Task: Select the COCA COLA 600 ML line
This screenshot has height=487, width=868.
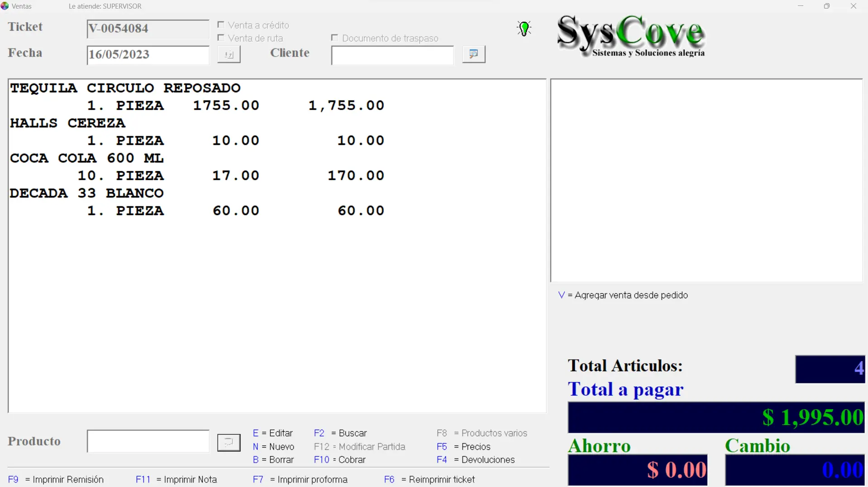Action: point(87,158)
